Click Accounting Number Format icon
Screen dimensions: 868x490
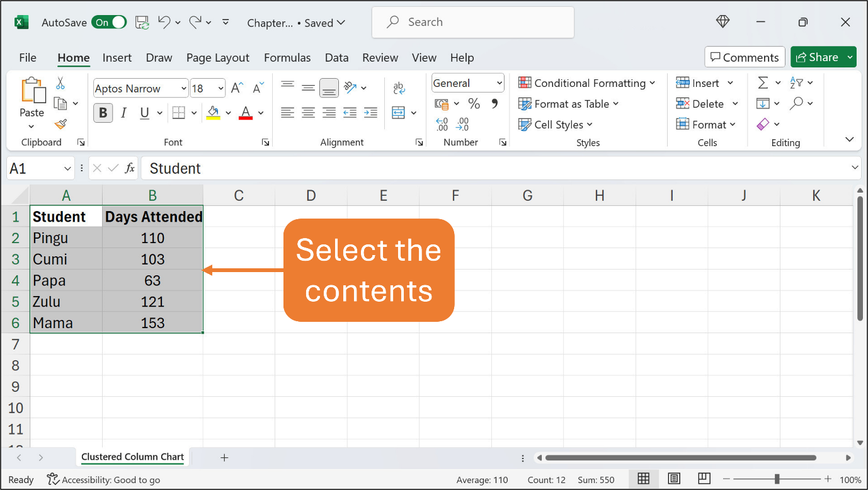[x=442, y=103]
